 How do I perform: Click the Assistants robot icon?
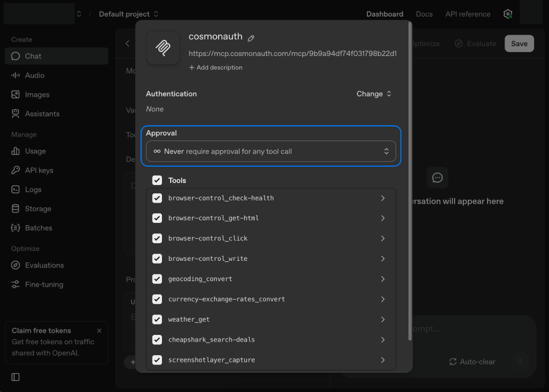(15, 114)
